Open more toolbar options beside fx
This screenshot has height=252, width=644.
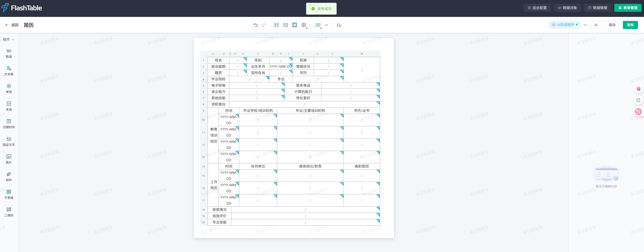[326, 25]
